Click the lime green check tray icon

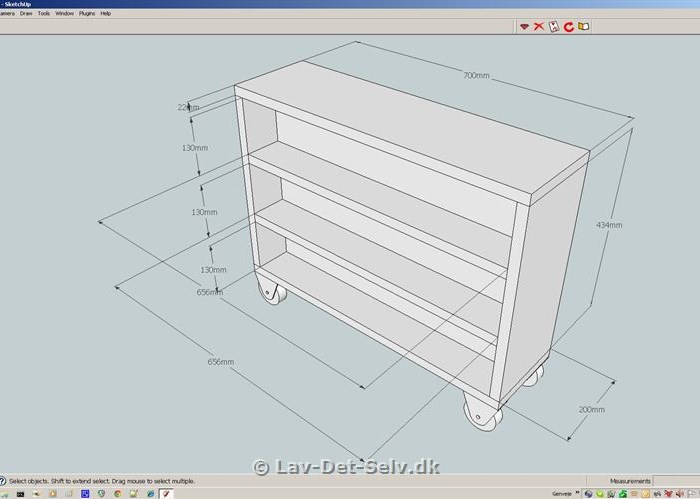(600, 494)
